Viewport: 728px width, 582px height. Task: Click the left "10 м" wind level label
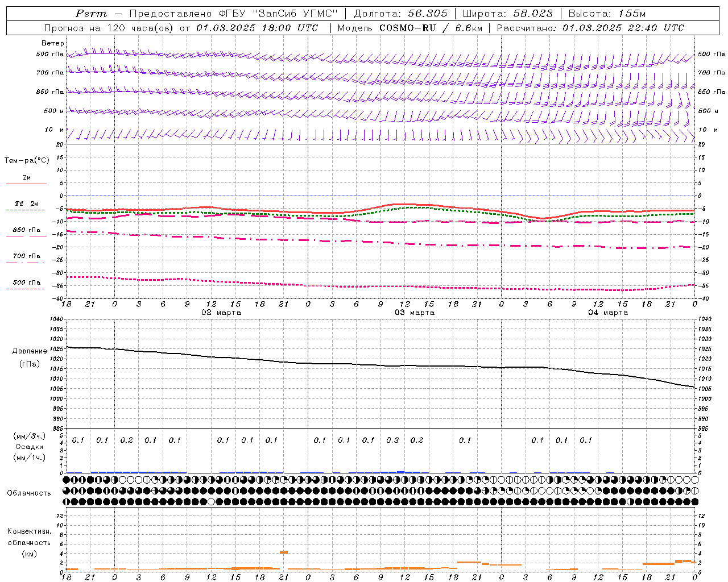click(55, 130)
